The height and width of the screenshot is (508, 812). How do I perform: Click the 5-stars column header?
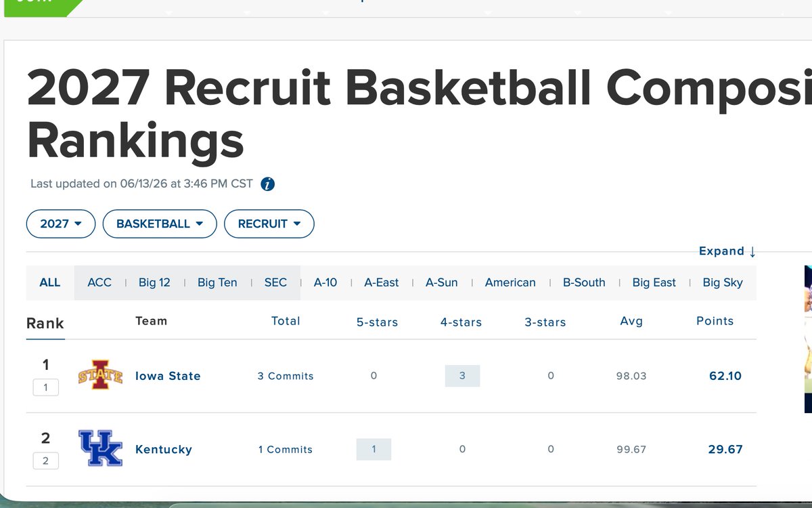[378, 322]
